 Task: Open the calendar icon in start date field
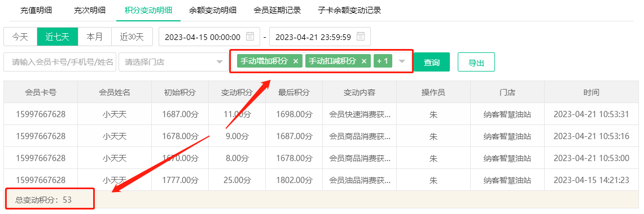(250, 37)
